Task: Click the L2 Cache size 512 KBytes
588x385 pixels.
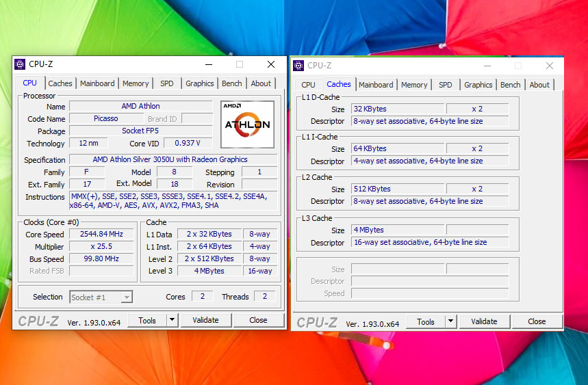Action: pyautogui.click(x=398, y=189)
